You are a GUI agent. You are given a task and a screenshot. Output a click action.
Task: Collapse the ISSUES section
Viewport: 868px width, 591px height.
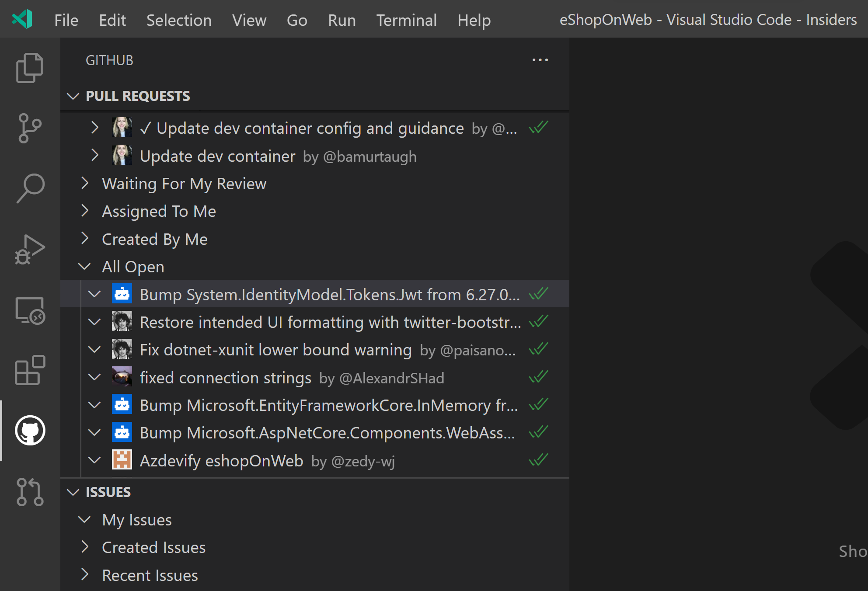coord(73,492)
